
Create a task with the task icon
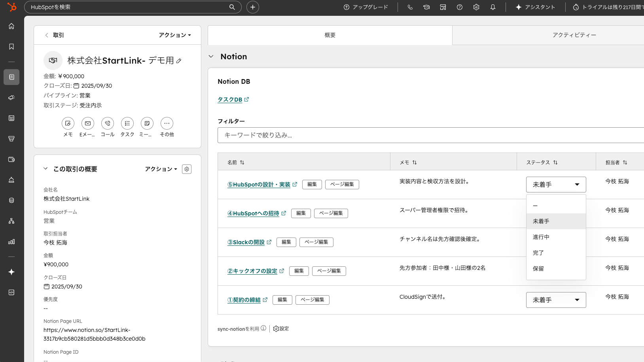click(127, 123)
